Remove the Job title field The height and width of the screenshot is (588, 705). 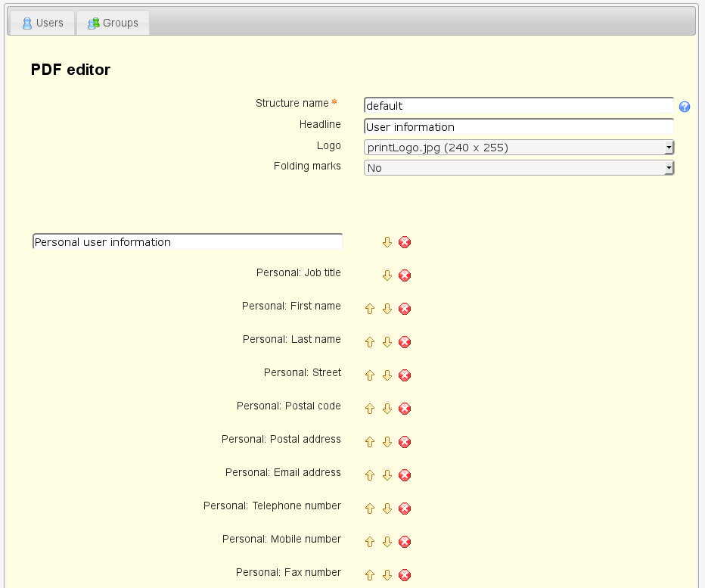click(x=405, y=275)
